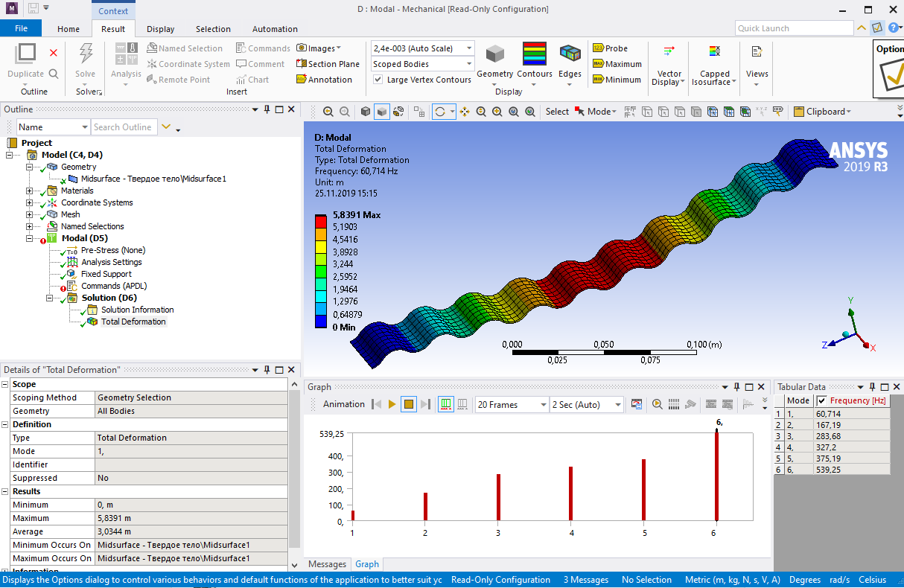The height and width of the screenshot is (588, 904).
Task: Click the Views button
Action: (x=757, y=63)
